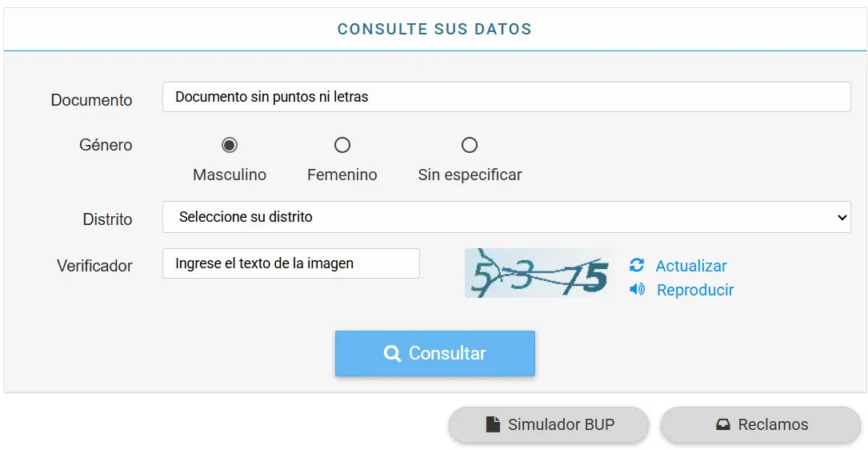Focus the Documento input field
The height and width of the screenshot is (450, 868).
pos(506,97)
